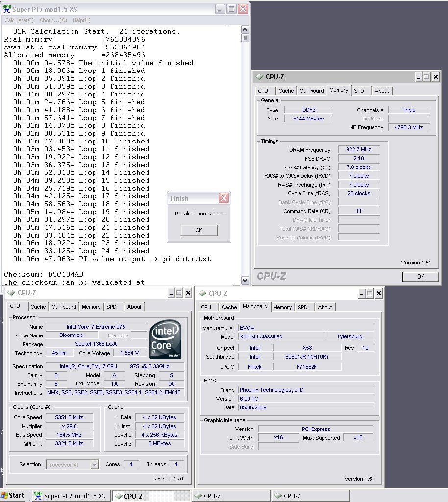Switch to Super PI taskbar button
Image resolution: width=448 pixels, height=502 pixels.
[71, 496]
